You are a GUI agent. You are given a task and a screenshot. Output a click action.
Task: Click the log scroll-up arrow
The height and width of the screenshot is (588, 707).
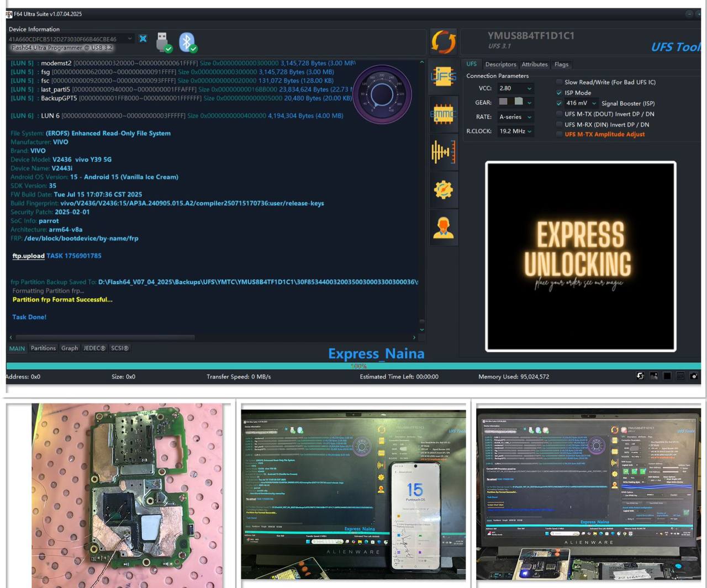pyautogui.click(x=422, y=62)
